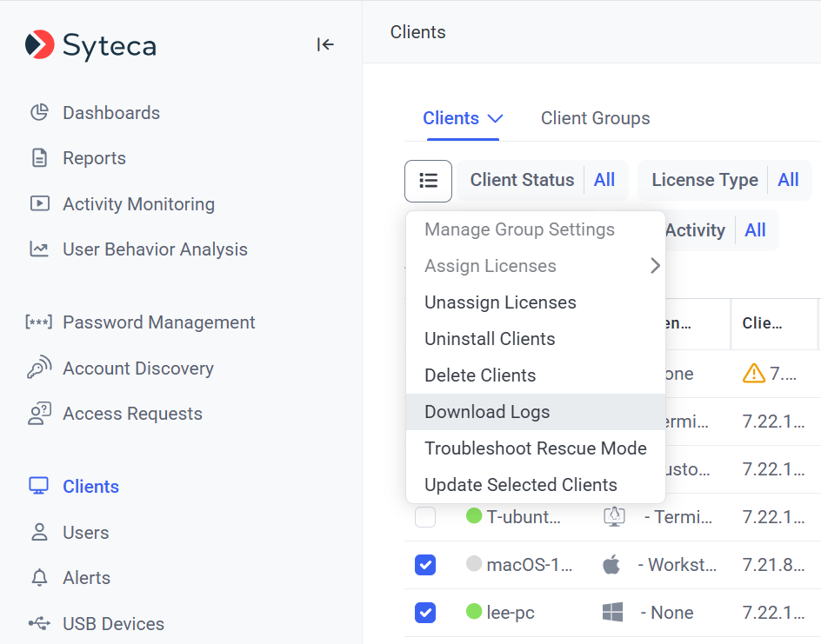Switch to the Client Groups tab
This screenshot has width=821, height=644.
[595, 118]
